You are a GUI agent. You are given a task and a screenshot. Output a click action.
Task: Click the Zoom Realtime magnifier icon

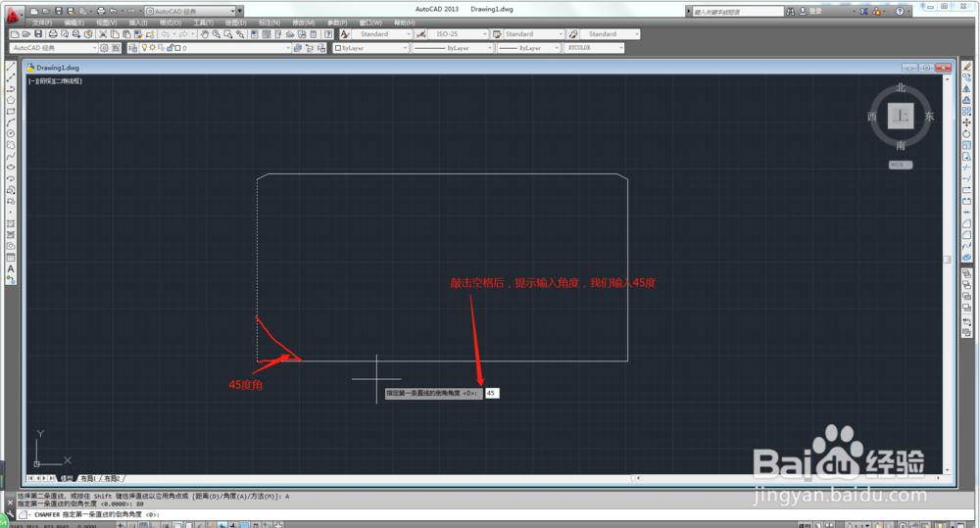coord(217,33)
